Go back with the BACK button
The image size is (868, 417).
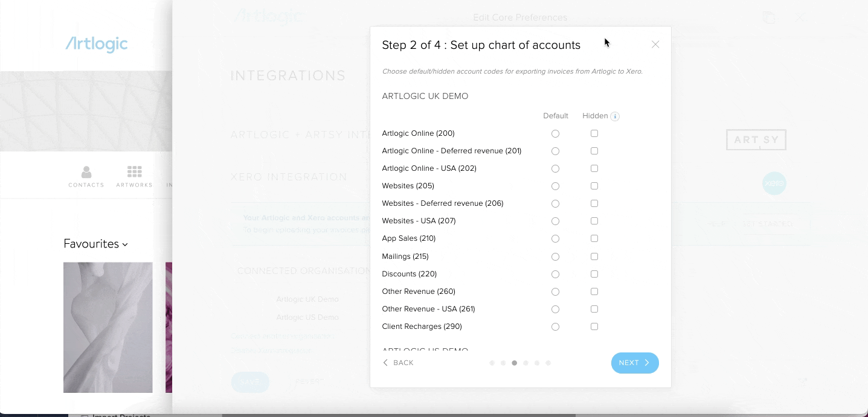click(398, 363)
